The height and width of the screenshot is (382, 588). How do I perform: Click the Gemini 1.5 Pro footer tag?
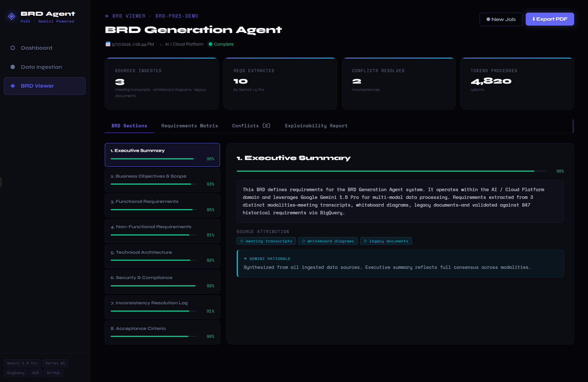click(x=22, y=363)
